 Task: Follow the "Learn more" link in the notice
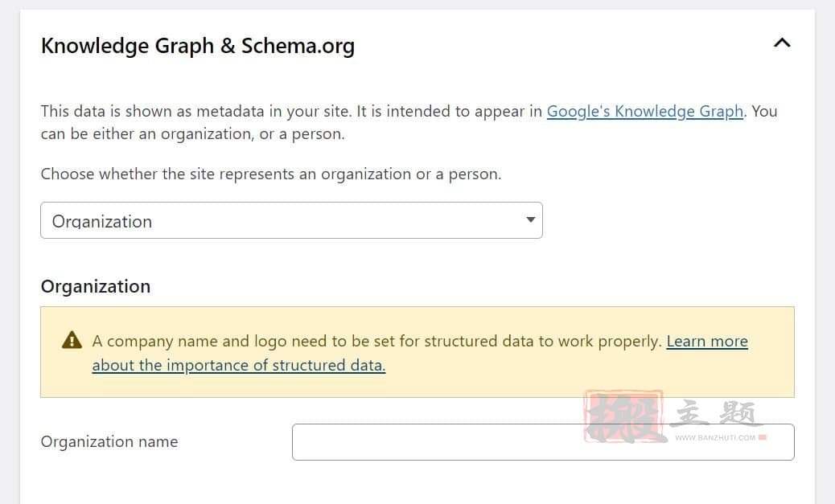click(x=707, y=341)
